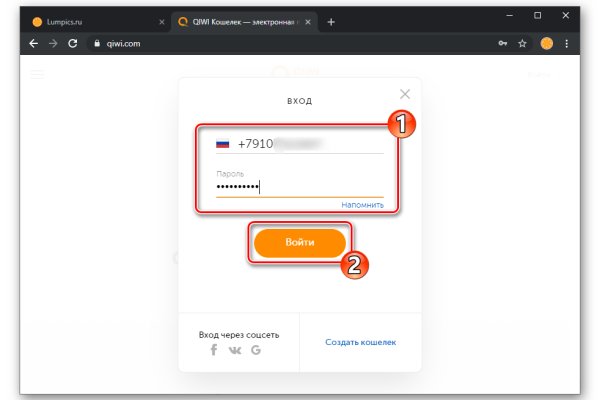Log in with VK icon

click(x=235, y=350)
